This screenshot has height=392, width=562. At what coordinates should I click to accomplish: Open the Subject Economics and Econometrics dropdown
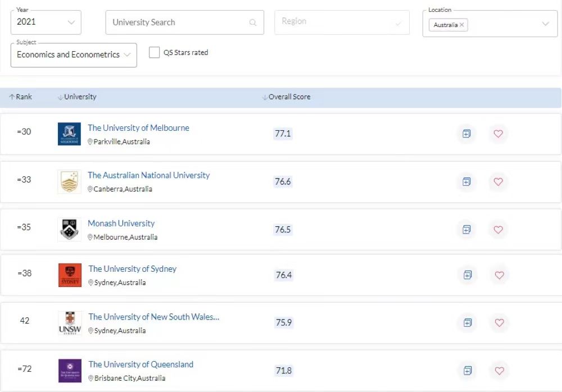[74, 55]
